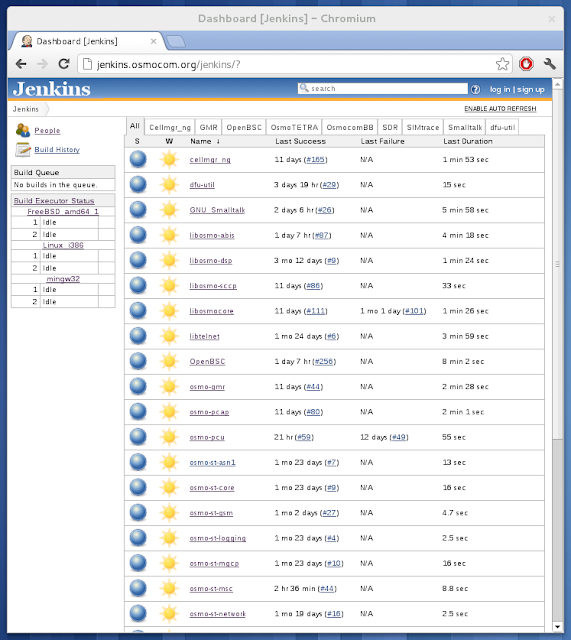Viewport: 571px width, 640px height.
Task: Click the sign up link
Action: point(531,89)
